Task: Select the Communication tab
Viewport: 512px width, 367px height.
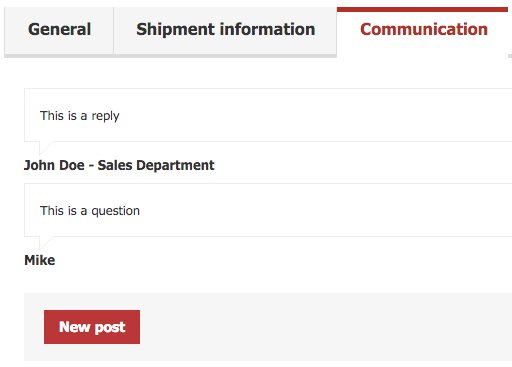Action: click(x=424, y=30)
